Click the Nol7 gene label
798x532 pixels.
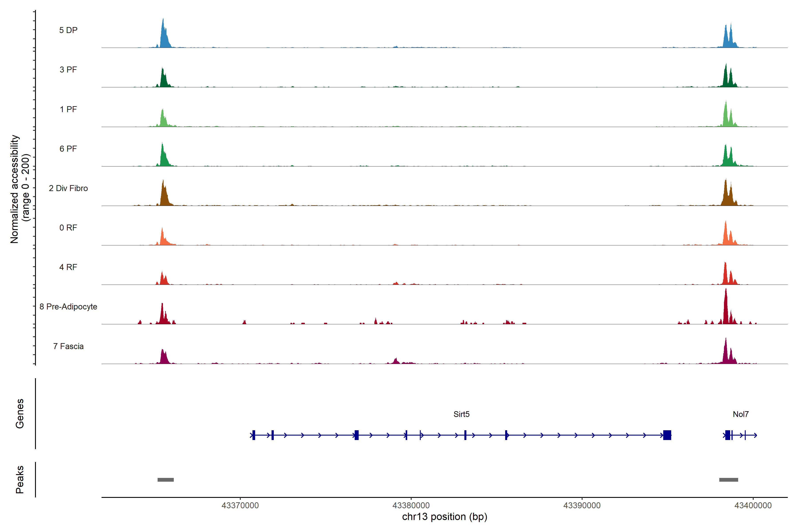click(741, 414)
